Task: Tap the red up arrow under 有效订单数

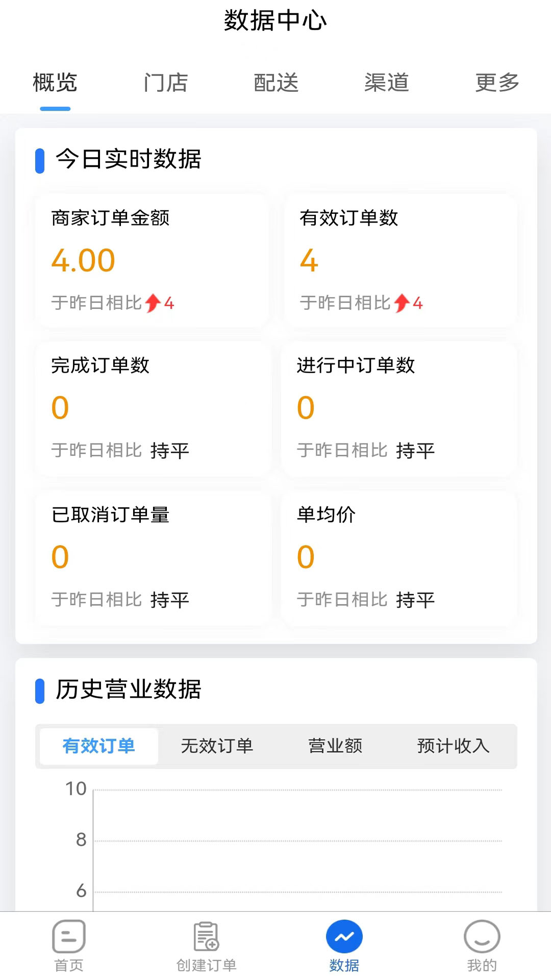Action: (402, 303)
